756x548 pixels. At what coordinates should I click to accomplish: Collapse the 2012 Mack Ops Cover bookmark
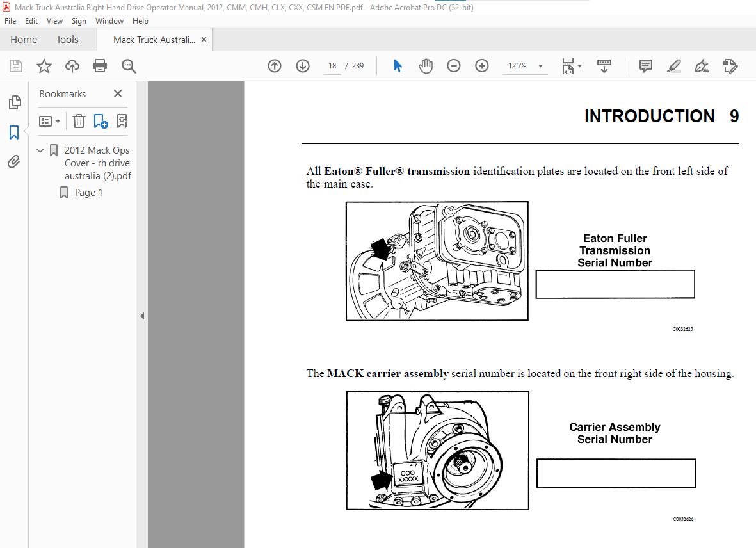pos(40,150)
